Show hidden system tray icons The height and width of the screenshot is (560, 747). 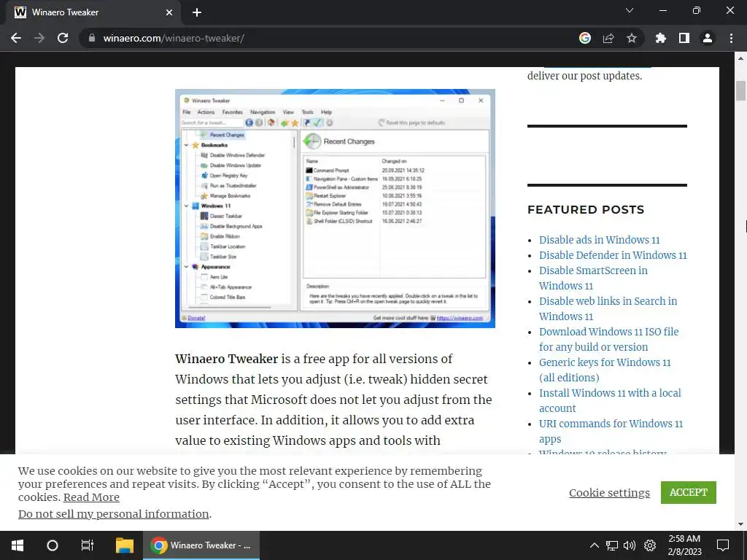pos(594,545)
